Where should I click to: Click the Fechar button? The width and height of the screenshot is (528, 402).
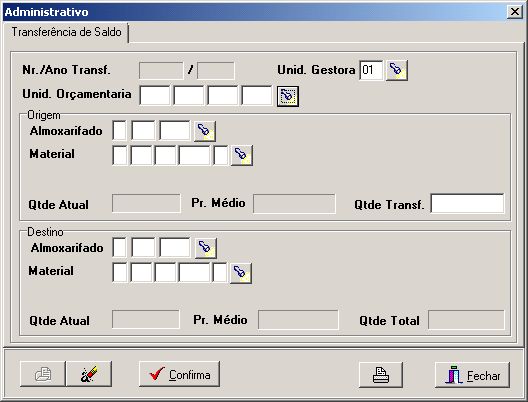(472, 375)
